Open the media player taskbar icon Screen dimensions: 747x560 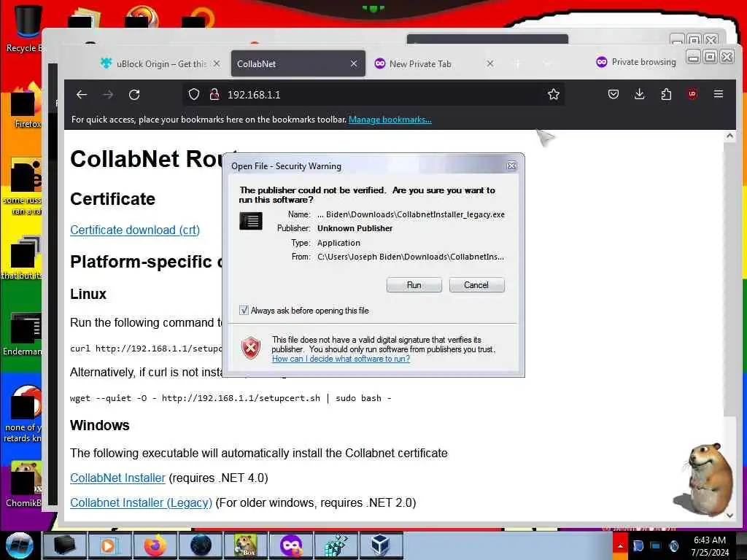[x=109, y=545]
